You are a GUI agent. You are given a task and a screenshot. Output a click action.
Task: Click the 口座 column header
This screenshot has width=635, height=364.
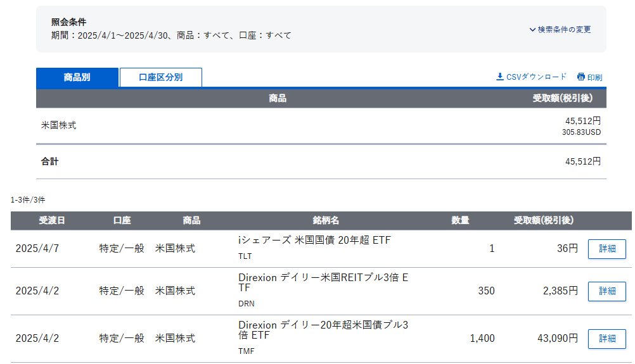coord(122,220)
